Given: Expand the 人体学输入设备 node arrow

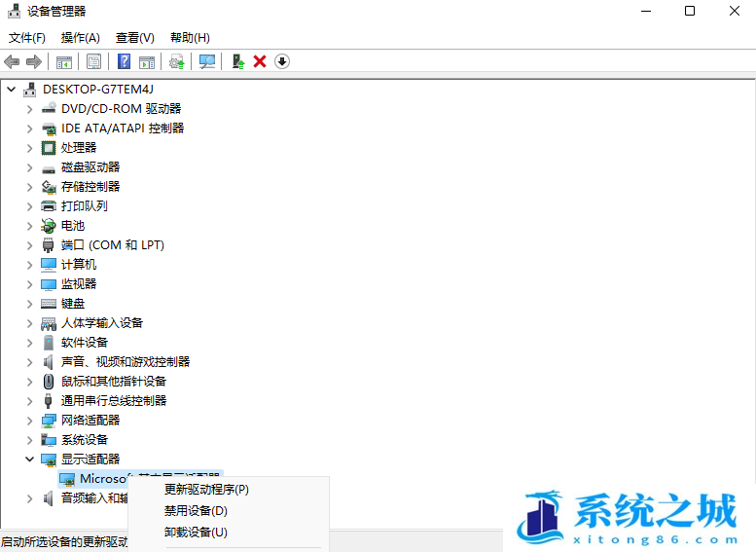Looking at the screenshot, I should pyautogui.click(x=30, y=323).
